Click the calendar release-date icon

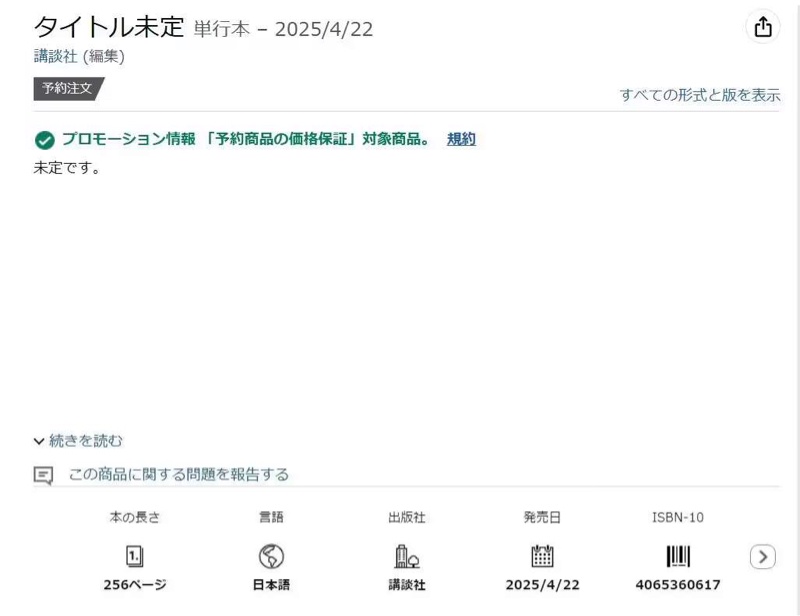click(542, 556)
